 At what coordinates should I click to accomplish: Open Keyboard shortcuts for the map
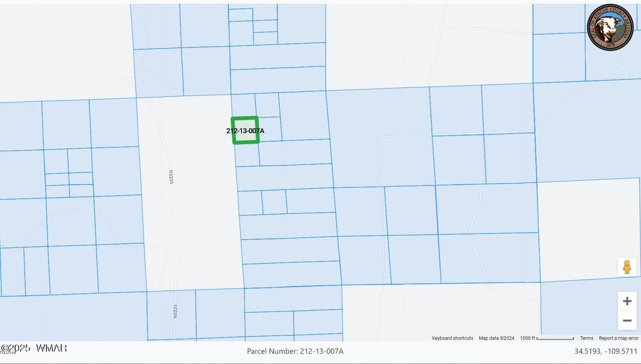point(452,338)
